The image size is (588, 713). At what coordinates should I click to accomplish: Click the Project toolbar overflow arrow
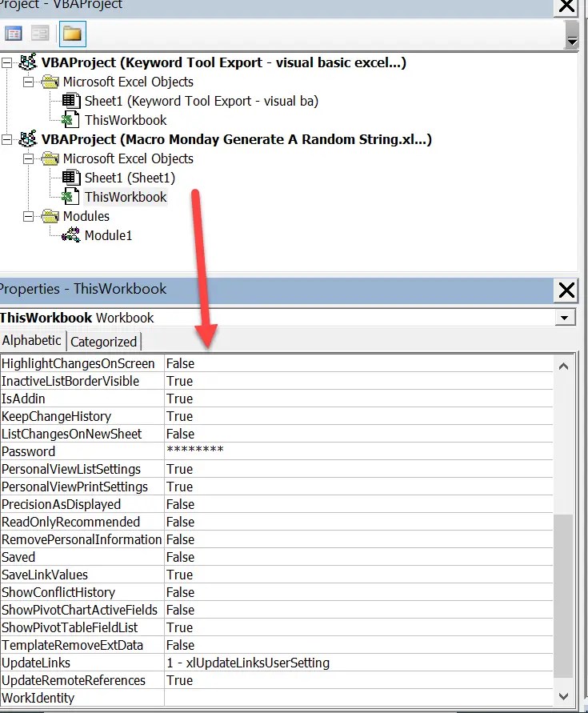point(572,34)
